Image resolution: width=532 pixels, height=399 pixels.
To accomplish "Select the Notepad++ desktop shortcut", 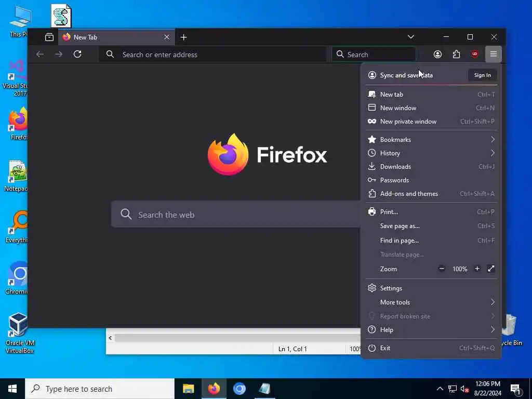I will [x=16, y=176].
